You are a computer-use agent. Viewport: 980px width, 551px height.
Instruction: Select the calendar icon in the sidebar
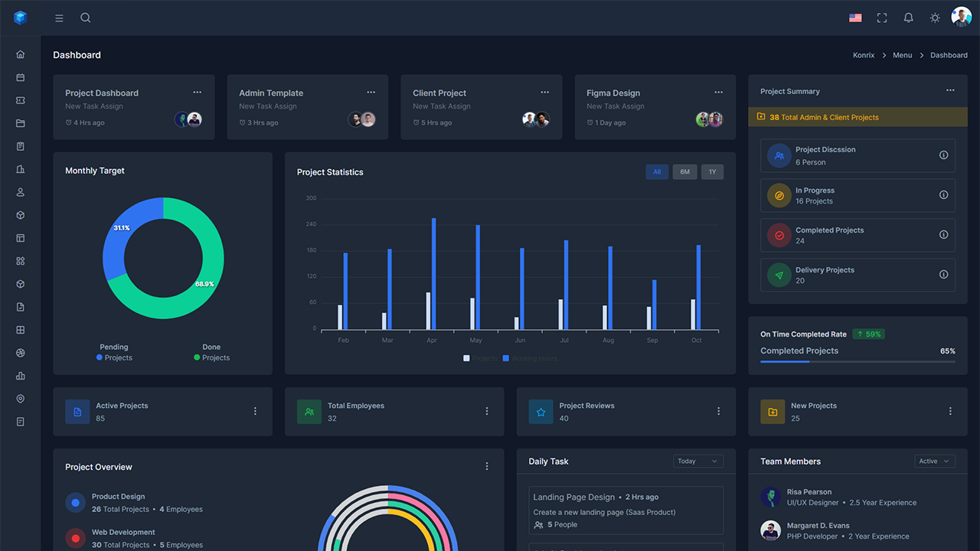point(20,77)
